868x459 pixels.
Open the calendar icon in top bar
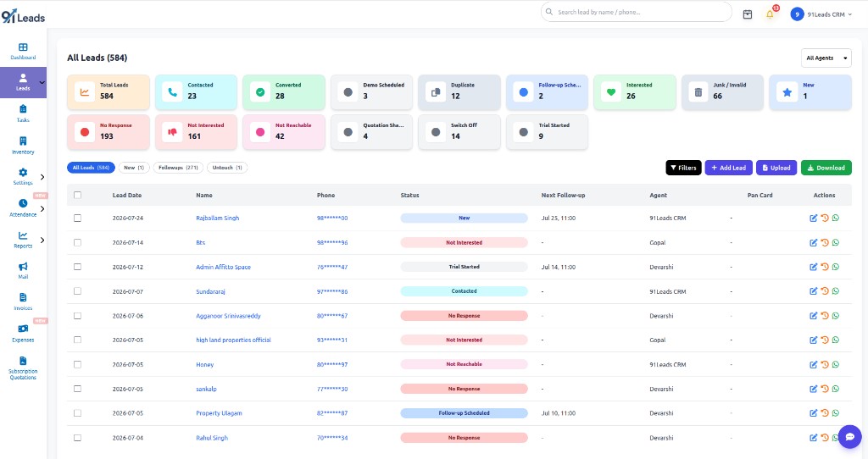point(748,14)
